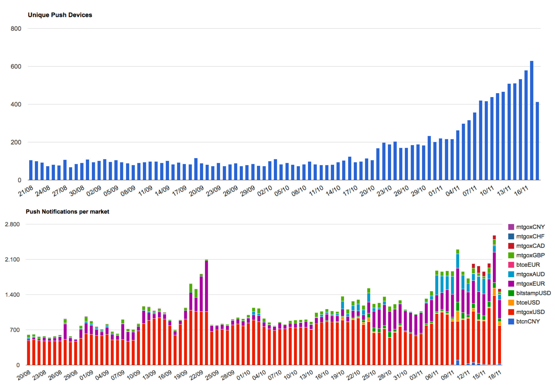The image size is (555, 392).
Task: Select the btceUSD legend label
Action: (528, 302)
